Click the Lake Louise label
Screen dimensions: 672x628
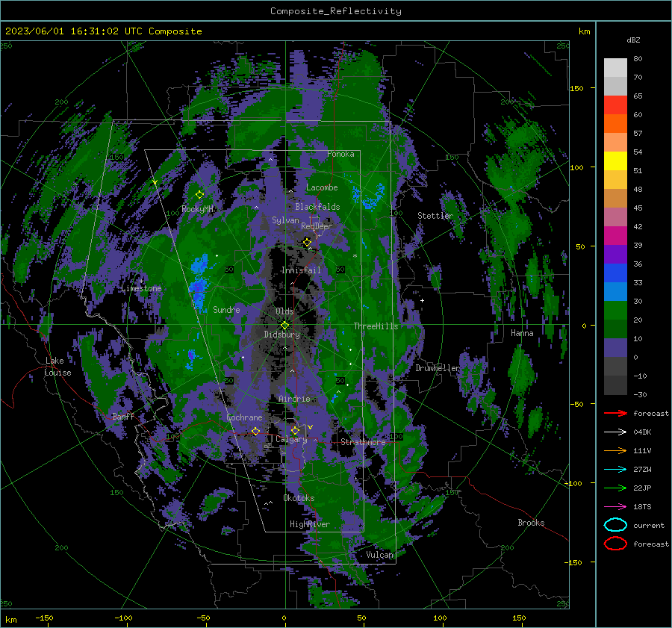(x=58, y=367)
